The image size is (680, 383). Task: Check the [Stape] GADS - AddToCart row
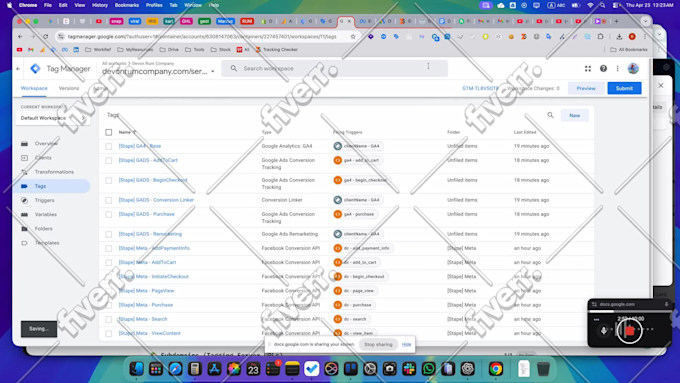(x=109, y=160)
